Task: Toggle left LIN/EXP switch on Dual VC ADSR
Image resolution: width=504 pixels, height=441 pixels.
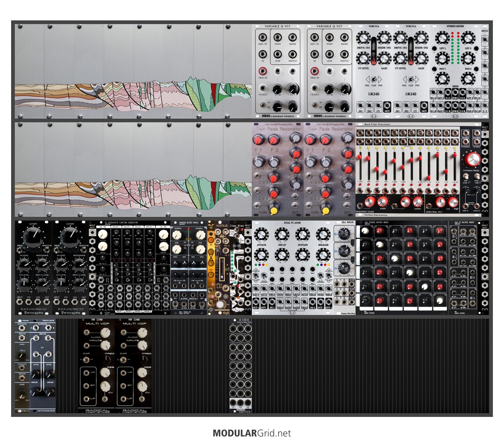Action: [x=256, y=275]
